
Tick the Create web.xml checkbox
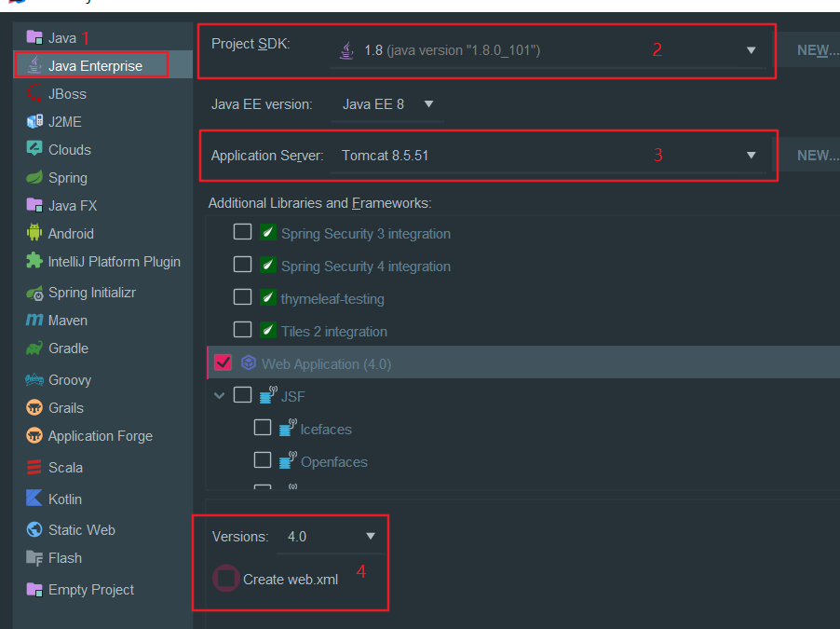(x=226, y=579)
